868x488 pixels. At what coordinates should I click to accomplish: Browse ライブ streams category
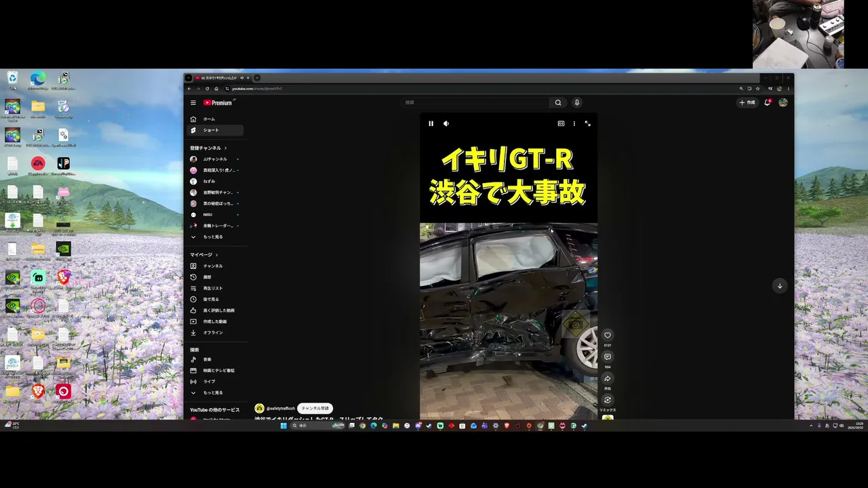tap(214, 382)
